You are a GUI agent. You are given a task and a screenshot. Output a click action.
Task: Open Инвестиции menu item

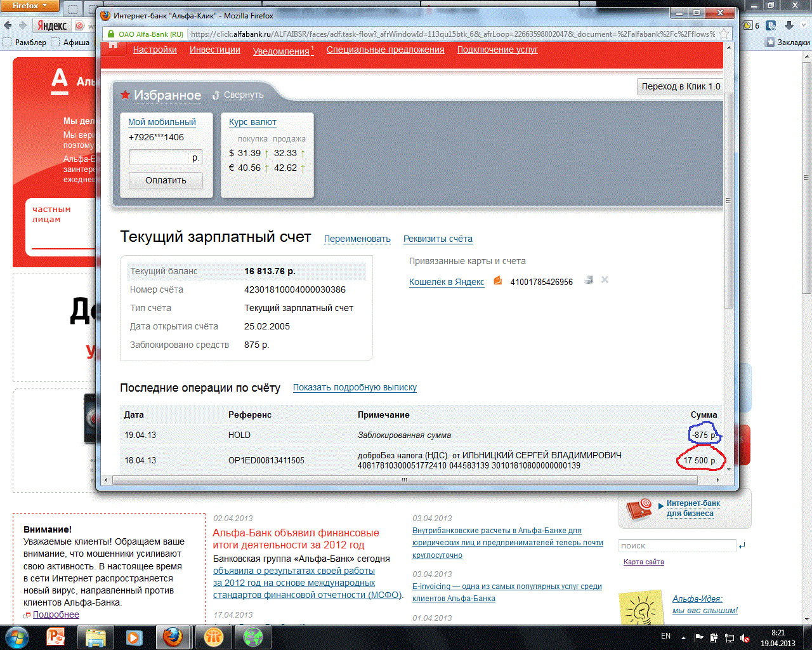(x=215, y=50)
